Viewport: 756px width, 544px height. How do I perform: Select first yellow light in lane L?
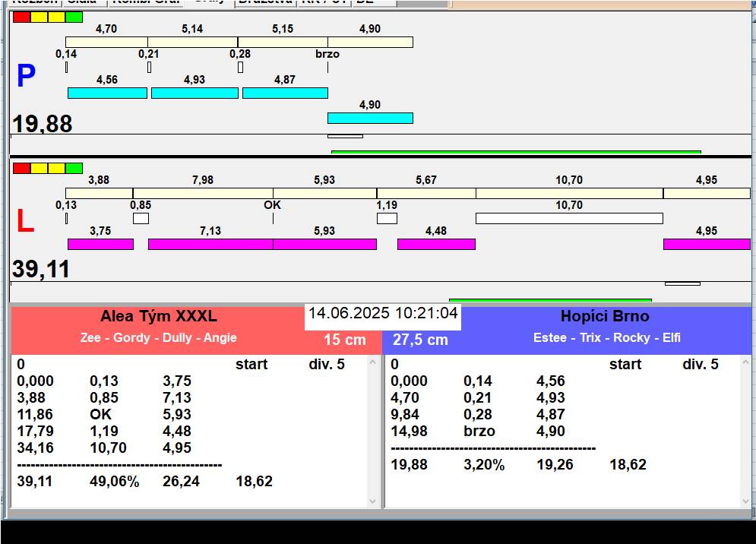[39, 168]
